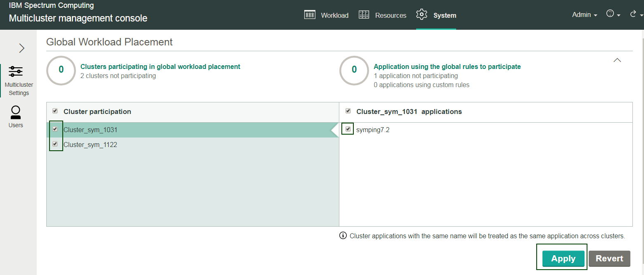Viewport: 644px width, 275px height.
Task: Click the Revert button
Action: (609, 258)
